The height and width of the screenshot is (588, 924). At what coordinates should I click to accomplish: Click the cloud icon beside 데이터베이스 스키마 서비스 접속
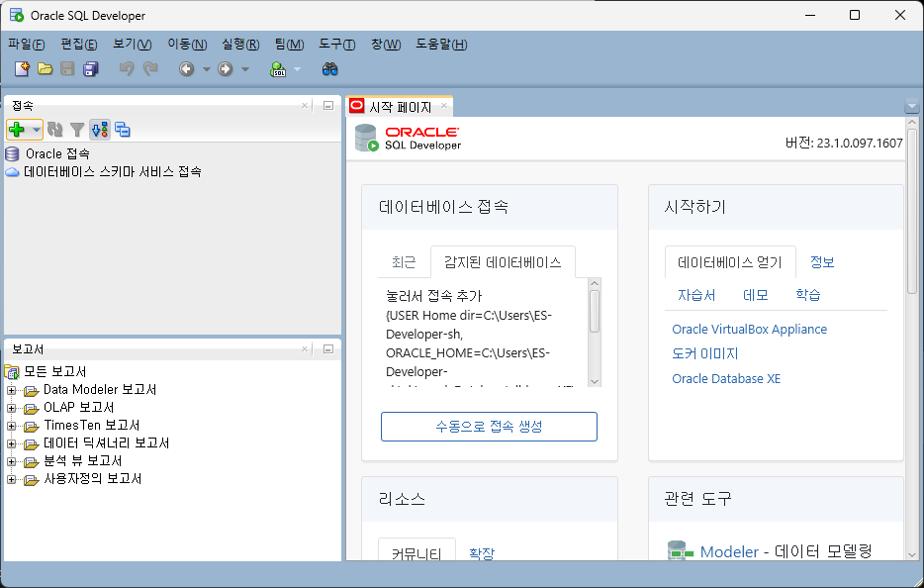click(x=12, y=172)
